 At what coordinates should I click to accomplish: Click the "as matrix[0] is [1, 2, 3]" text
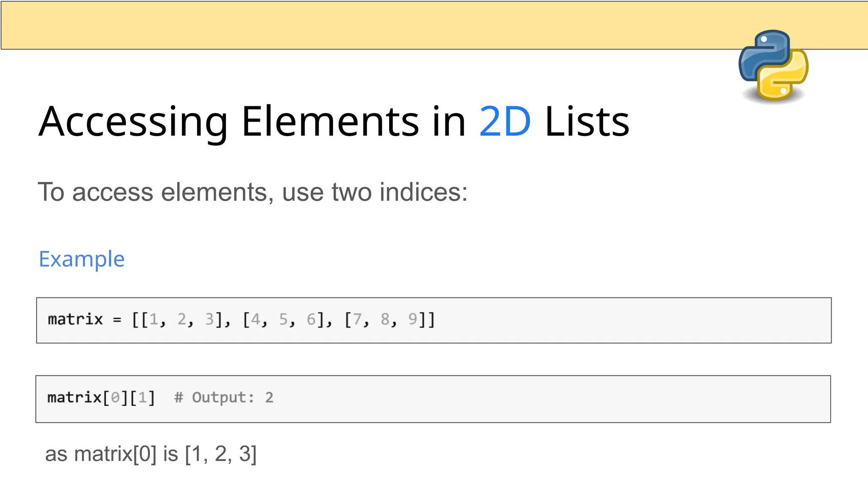point(151,454)
